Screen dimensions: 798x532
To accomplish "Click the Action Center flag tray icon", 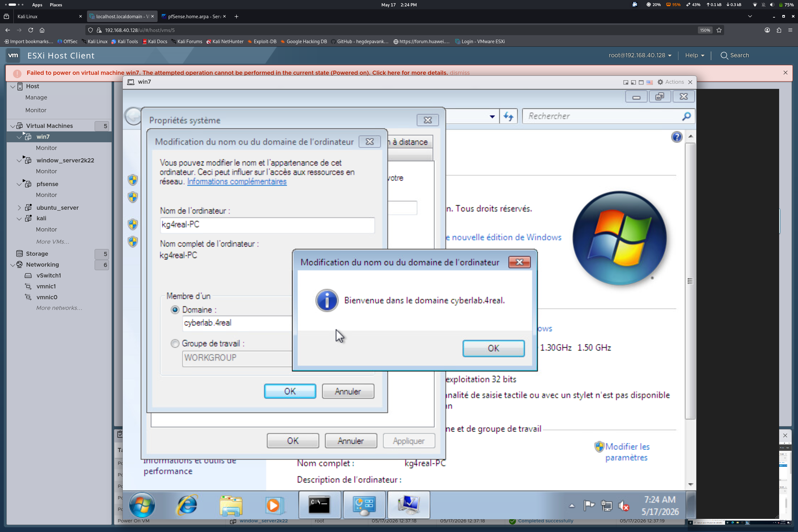I will click(x=589, y=506).
